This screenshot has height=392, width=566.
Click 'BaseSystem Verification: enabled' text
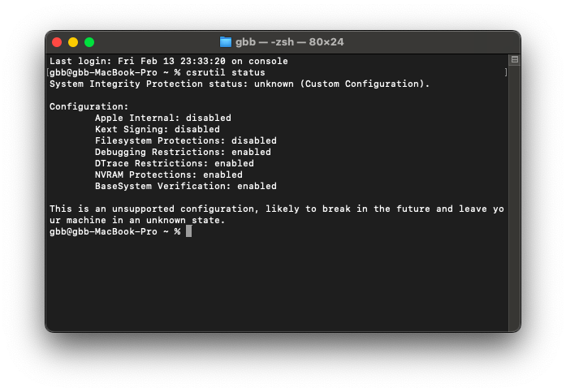185,186
